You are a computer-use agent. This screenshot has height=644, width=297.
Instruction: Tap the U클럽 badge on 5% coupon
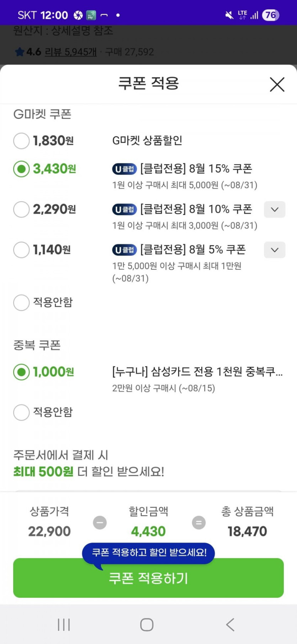[124, 250]
